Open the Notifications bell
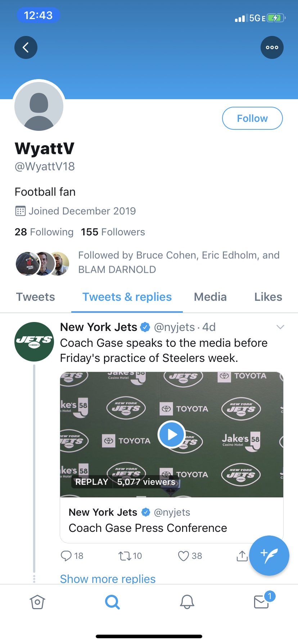This screenshot has height=644, width=298. pyautogui.click(x=187, y=602)
